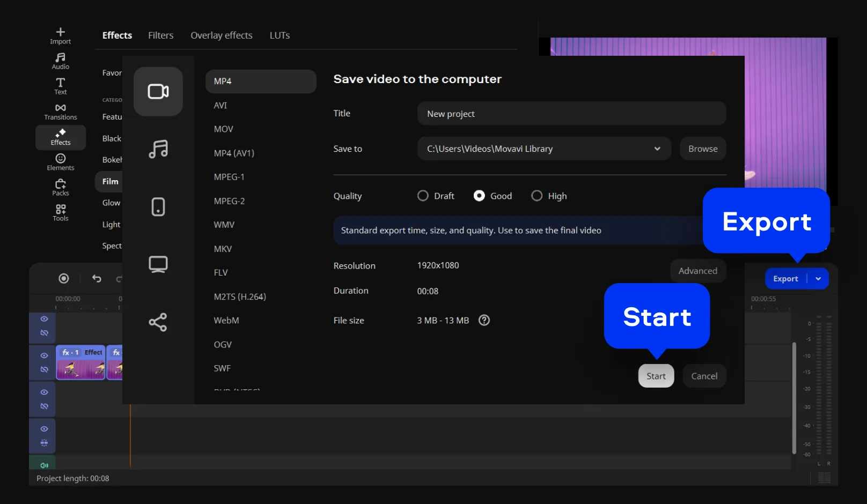Click the Title field New project
The height and width of the screenshot is (504, 867).
click(x=571, y=114)
